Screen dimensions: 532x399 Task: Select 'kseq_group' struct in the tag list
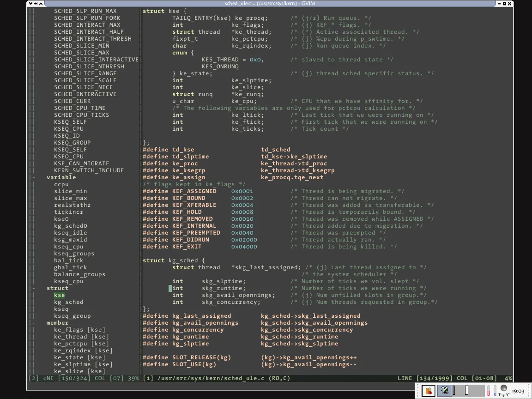[x=72, y=316]
